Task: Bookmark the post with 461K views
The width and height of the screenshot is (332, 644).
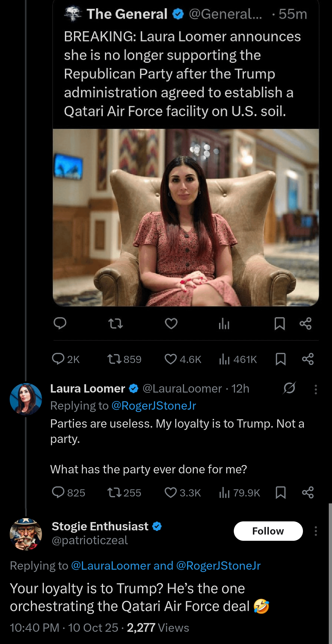Action: point(281,359)
